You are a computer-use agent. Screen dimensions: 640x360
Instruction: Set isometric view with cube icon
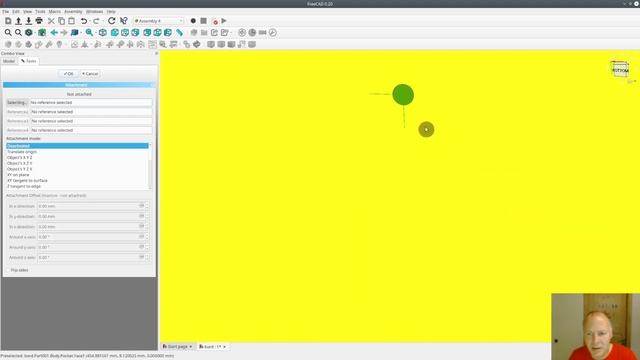click(103, 33)
